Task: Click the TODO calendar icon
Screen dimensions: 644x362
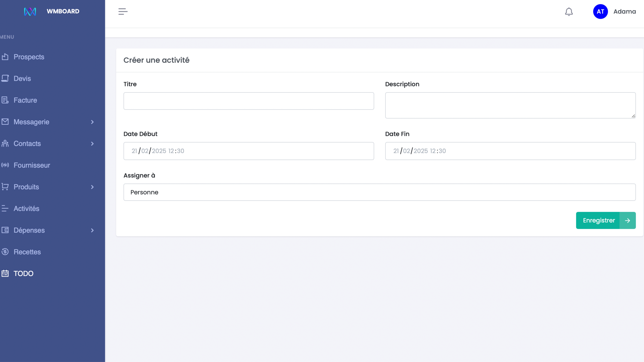Action: [x=5, y=273]
